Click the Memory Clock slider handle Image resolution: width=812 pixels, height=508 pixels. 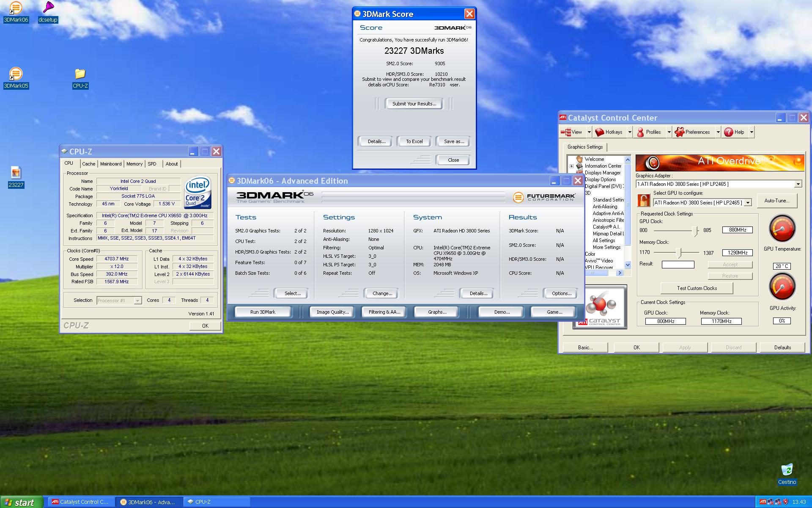pyautogui.click(x=679, y=253)
